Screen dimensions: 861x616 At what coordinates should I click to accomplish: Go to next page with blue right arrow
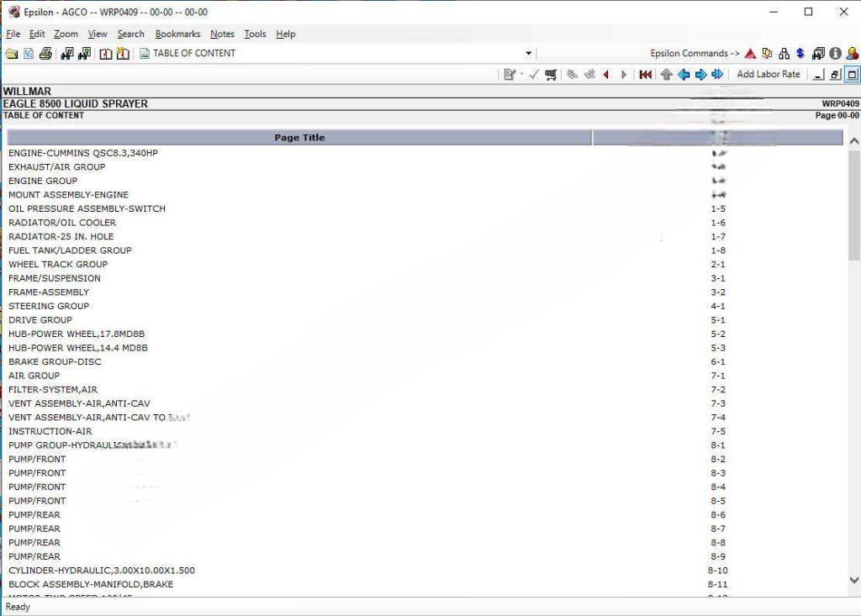tap(700, 75)
